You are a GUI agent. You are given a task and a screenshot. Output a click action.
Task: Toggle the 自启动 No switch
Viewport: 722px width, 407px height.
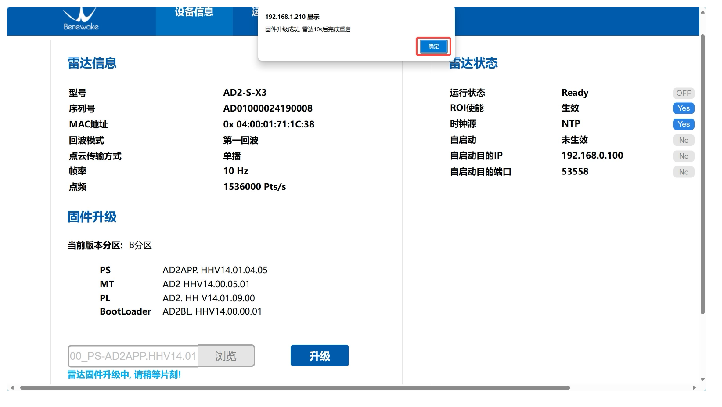(683, 140)
